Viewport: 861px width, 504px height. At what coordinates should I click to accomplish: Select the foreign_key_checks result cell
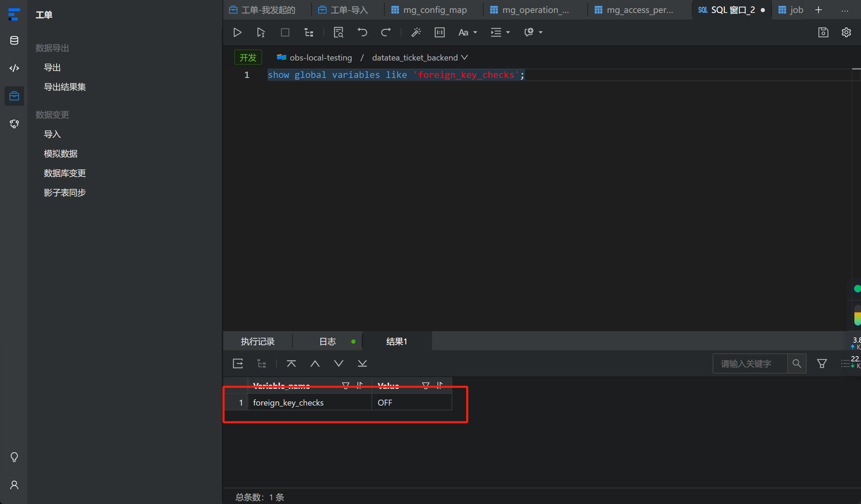coord(310,403)
